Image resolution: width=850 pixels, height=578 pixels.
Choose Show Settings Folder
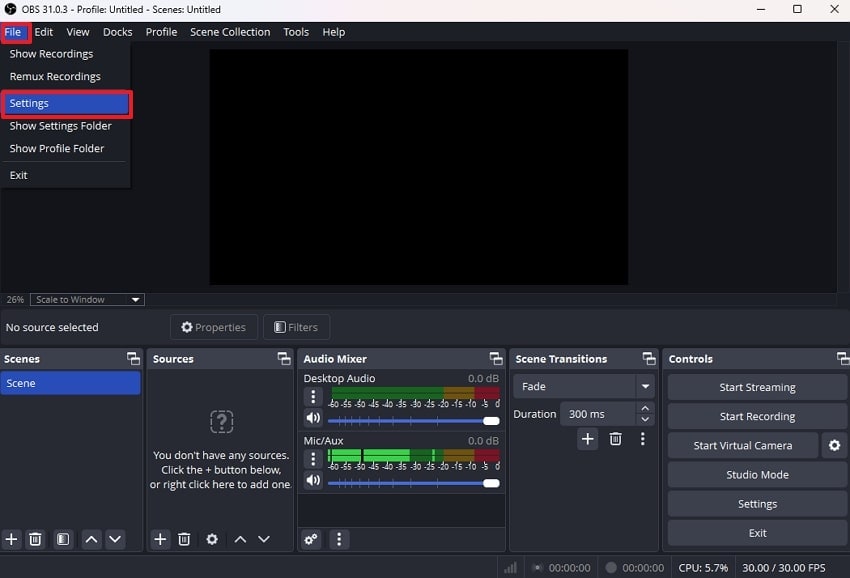pos(65,126)
